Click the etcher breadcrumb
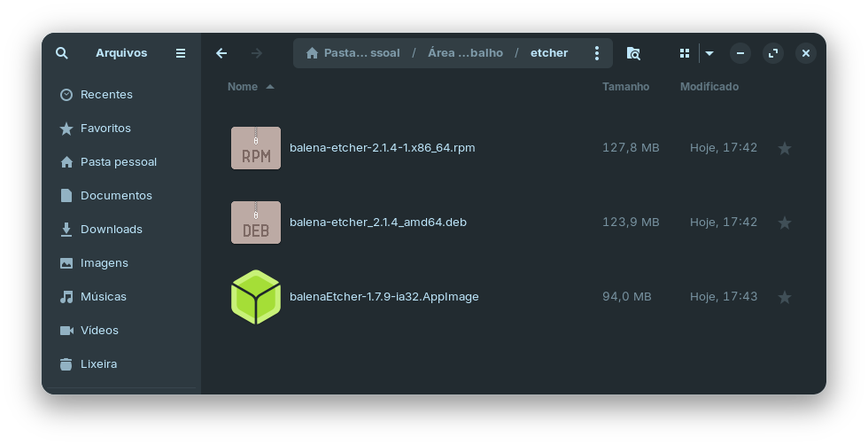This screenshot has height=445, width=868. coord(549,53)
